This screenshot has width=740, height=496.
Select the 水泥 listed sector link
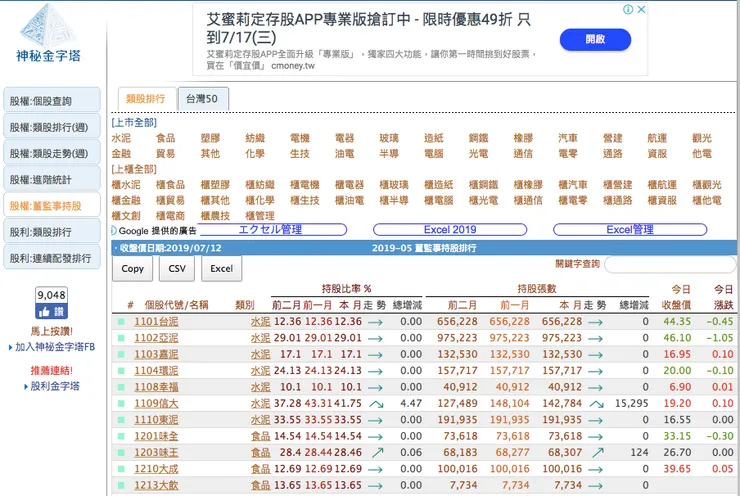[121, 138]
